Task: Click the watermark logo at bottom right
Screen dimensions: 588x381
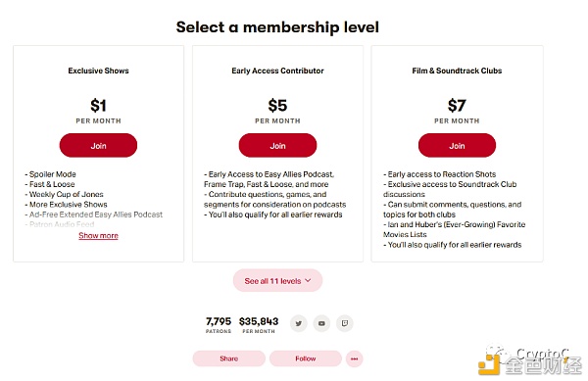Action: 530,361
